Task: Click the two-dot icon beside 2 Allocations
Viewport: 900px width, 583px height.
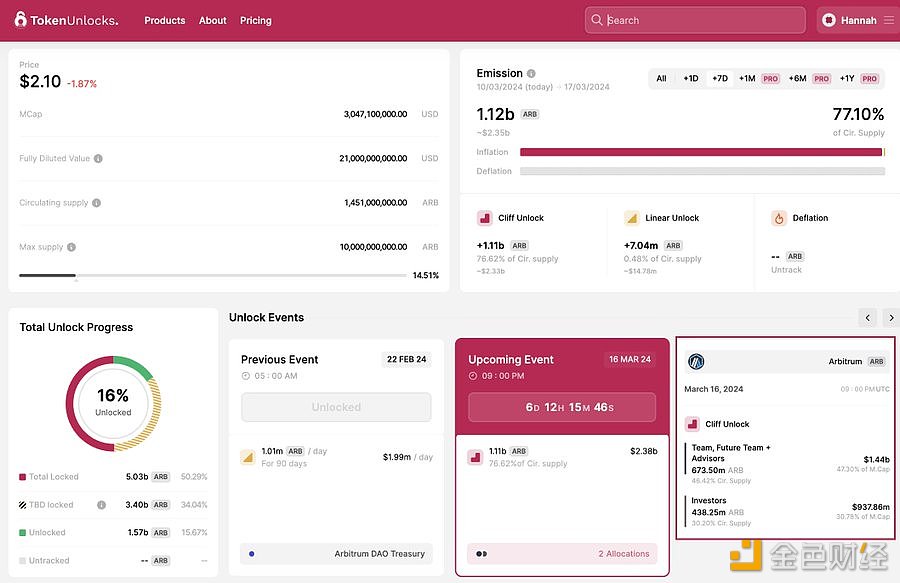Action: [x=482, y=554]
